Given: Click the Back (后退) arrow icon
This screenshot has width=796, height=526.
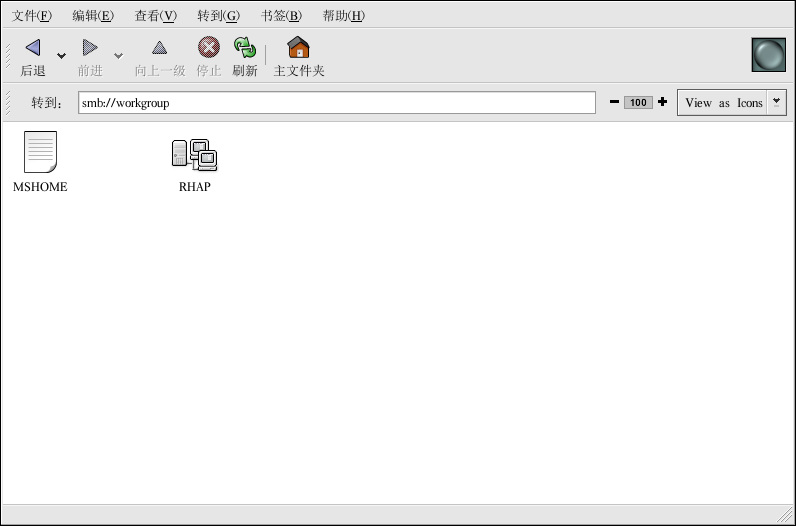Looking at the screenshot, I should coord(33,48).
